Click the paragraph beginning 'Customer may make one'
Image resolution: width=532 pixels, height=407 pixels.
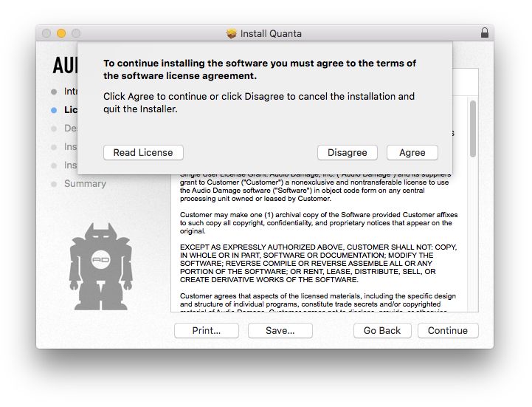click(x=319, y=223)
